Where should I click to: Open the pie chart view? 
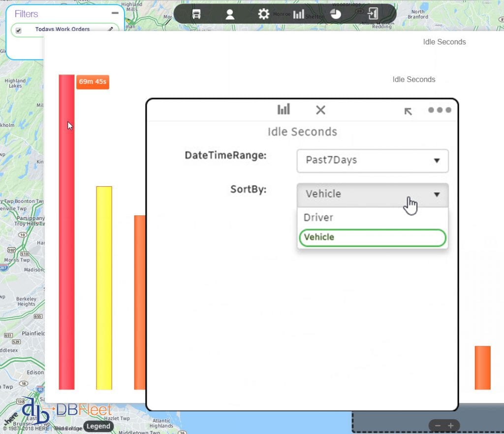click(x=336, y=14)
